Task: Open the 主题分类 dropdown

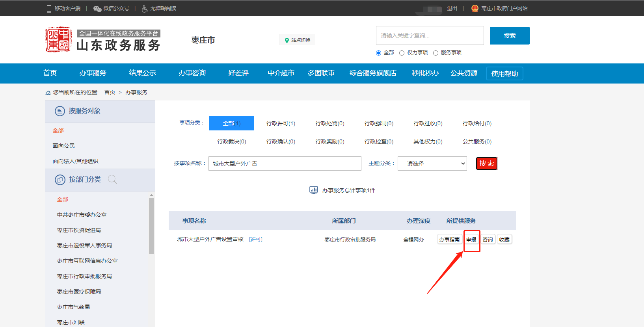Action: 432,163
